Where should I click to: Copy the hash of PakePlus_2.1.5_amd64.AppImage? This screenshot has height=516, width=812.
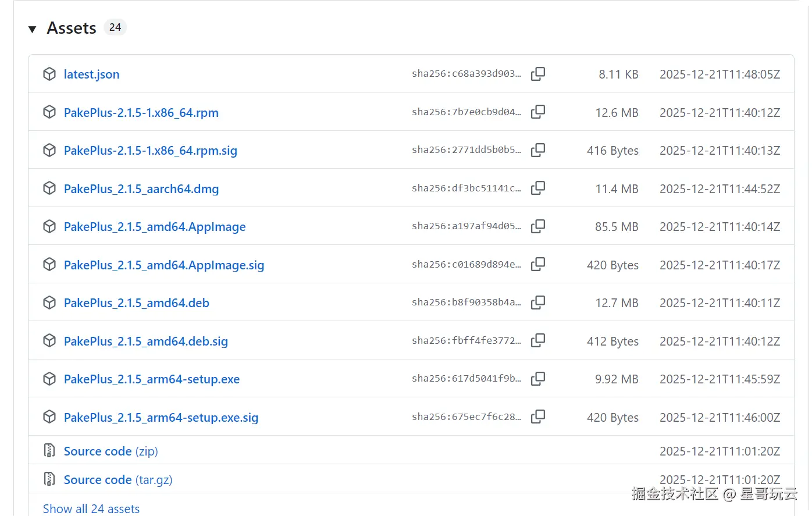[538, 226]
